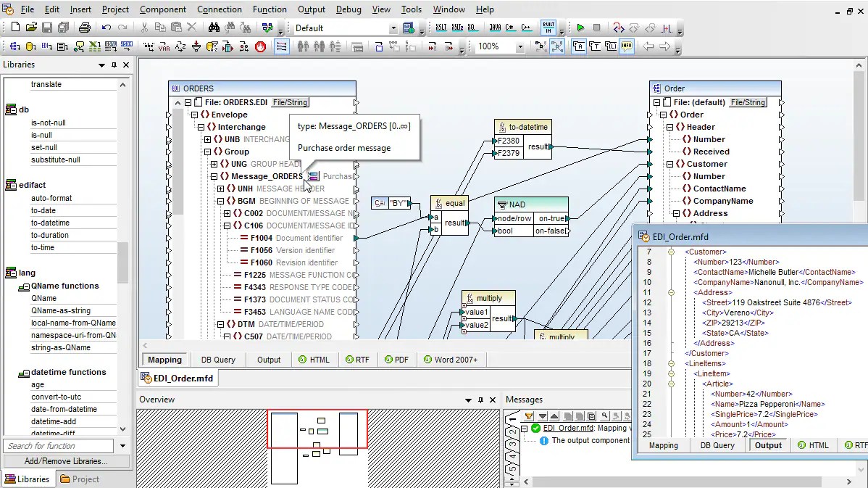Image resolution: width=868 pixels, height=488 pixels.
Task: Open the Libraries panel menu arrow
Action: pyautogui.click(x=102, y=65)
